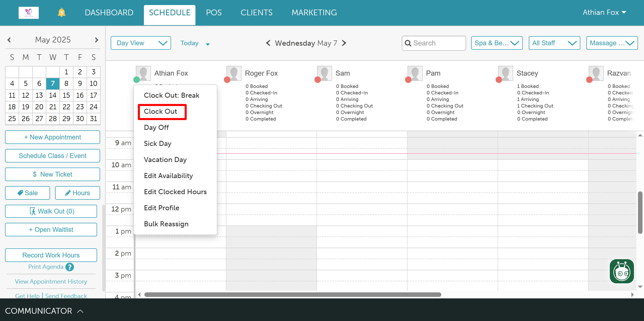
Task: Click the Print Agenda help question icon
Action: pos(70,267)
